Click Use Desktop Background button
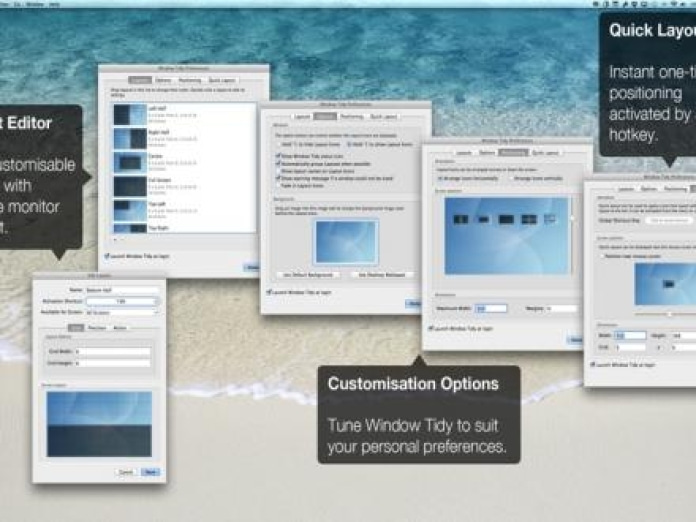 [382, 275]
